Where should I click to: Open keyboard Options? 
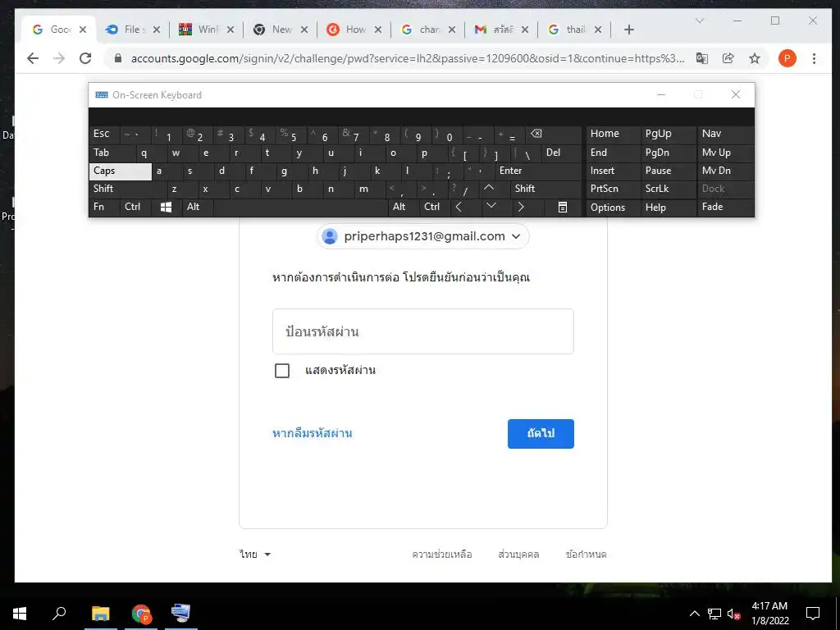613,208
